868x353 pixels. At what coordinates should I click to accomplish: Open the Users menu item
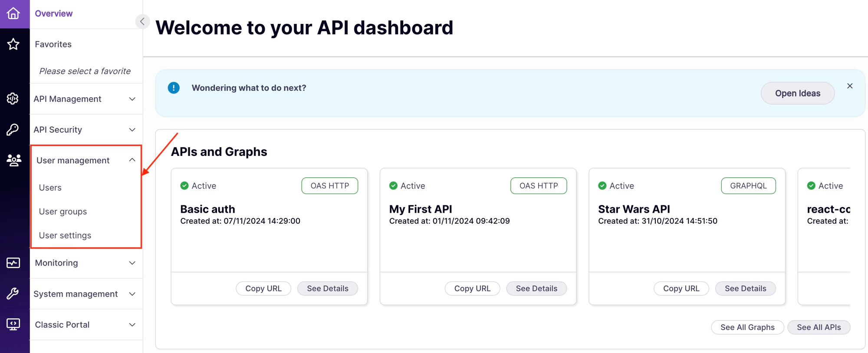click(50, 188)
